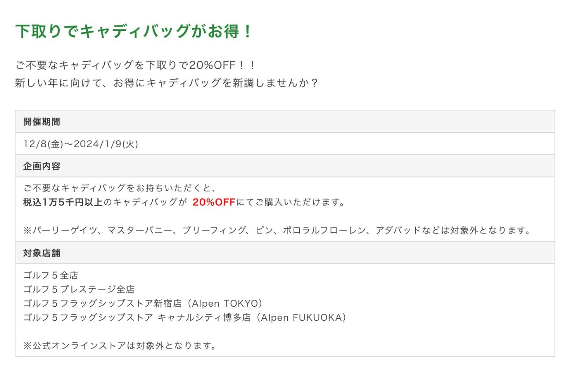This screenshot has height=392, width=563.
Task: Click the 企画内容 section header
Action: [x=42, y=167]
